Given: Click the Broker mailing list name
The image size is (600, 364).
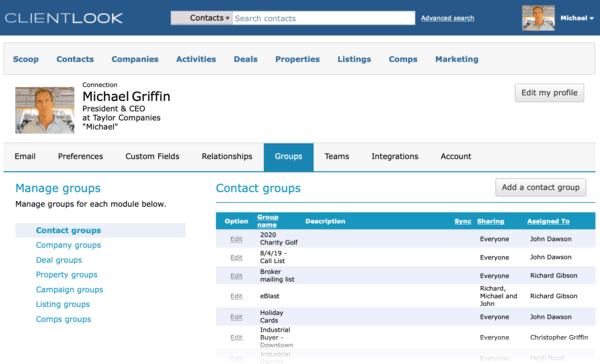Looking at the screenshot, I should [277, 275].
